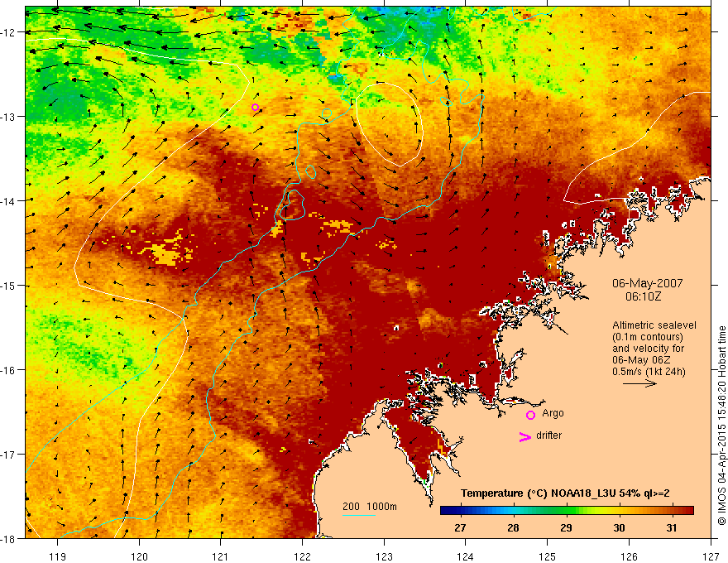Click the colorbar value 30
Screen dimensions: 728x563
point(619,527)
